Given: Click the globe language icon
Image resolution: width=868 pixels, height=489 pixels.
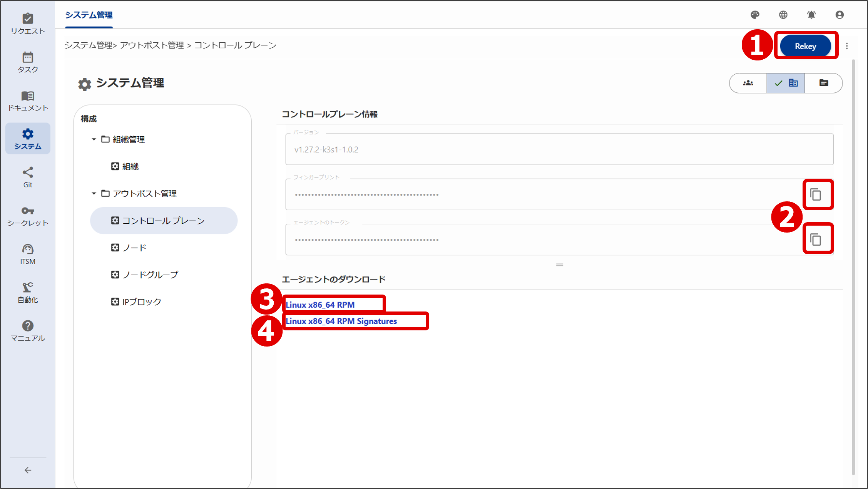Looking at the screenshot, I should pyautogui.click(x=783, y=15).
